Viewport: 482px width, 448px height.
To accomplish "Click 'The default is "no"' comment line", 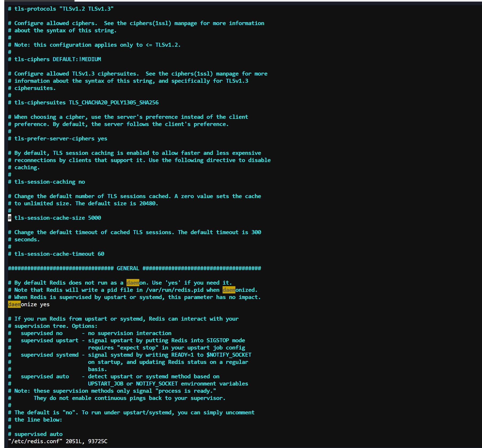I will click(131, 412).
